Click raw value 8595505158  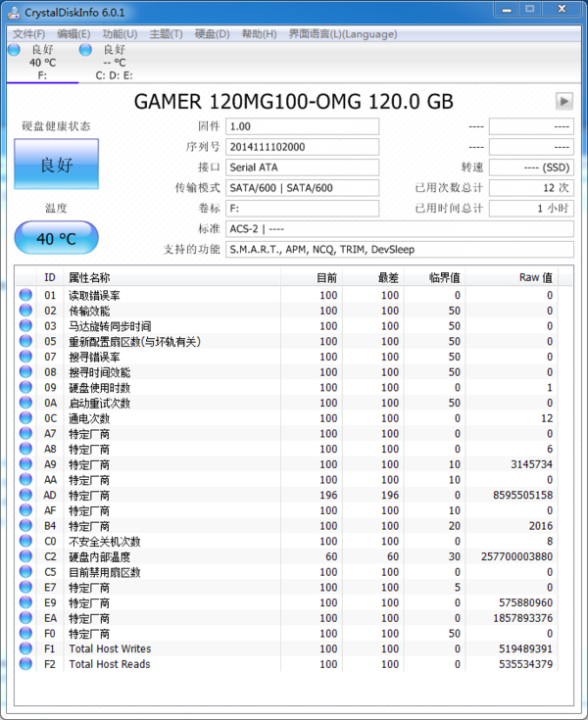pyautogui.click(x=522, y=495)
